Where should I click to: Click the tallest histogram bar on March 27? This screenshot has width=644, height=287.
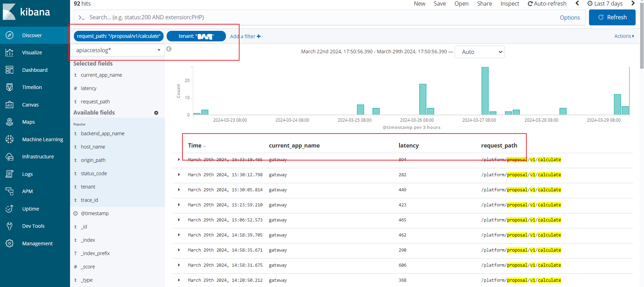[485, 91]
